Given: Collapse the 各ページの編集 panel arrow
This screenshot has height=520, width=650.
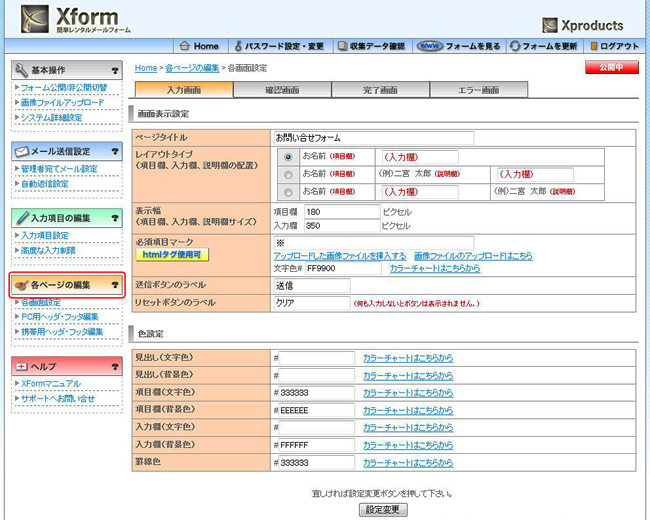Looking at the screenshot, I should tap(115, 285).
